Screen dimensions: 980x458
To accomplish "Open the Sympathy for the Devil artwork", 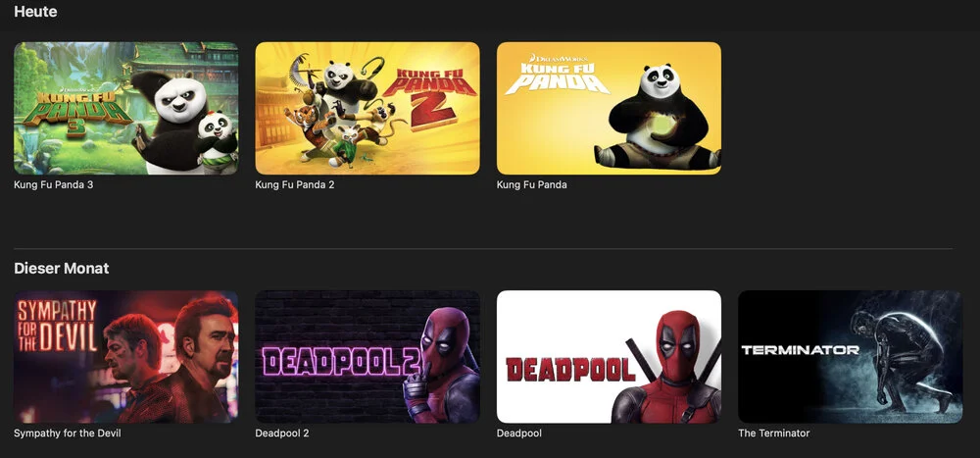I will pos(125,357).
